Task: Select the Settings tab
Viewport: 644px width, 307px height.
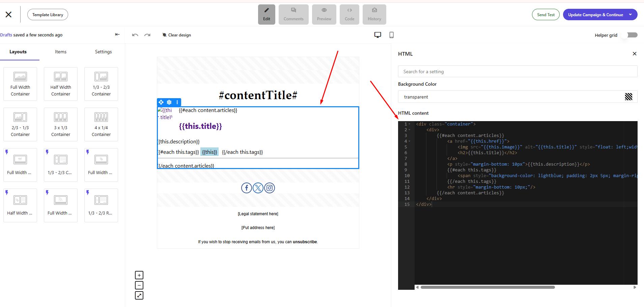Action: 103,52
